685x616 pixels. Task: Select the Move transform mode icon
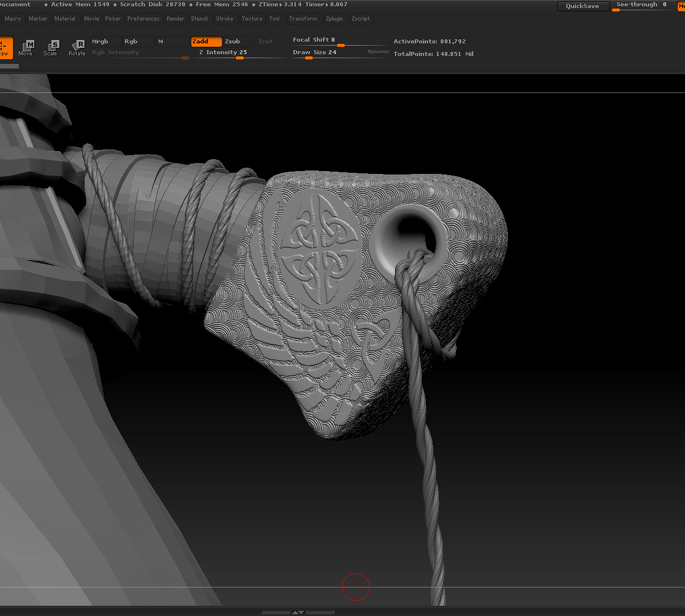pos(26,48)
